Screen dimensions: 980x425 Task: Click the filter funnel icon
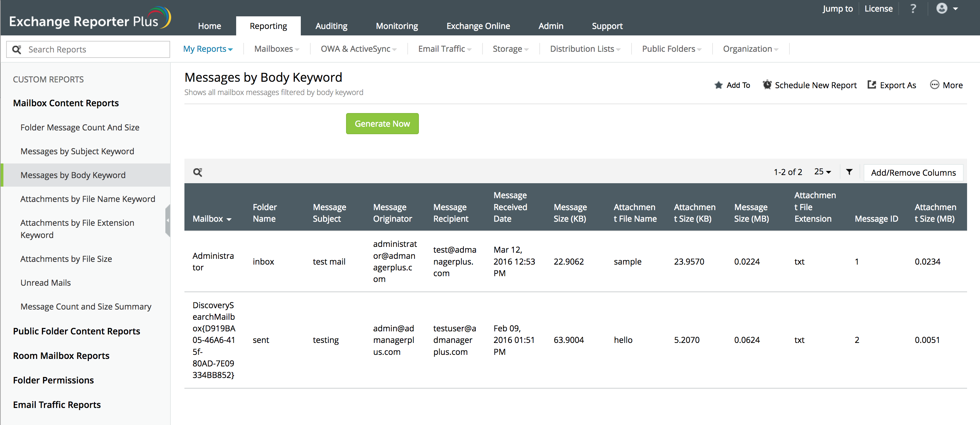click(849, 172)
